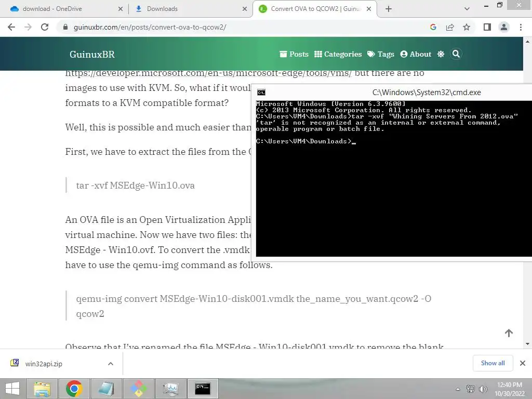Click the tar -xvf MSEdge-Win10.ova text
The height and width of the screenshot is (399, 532).
coord(136,185)
